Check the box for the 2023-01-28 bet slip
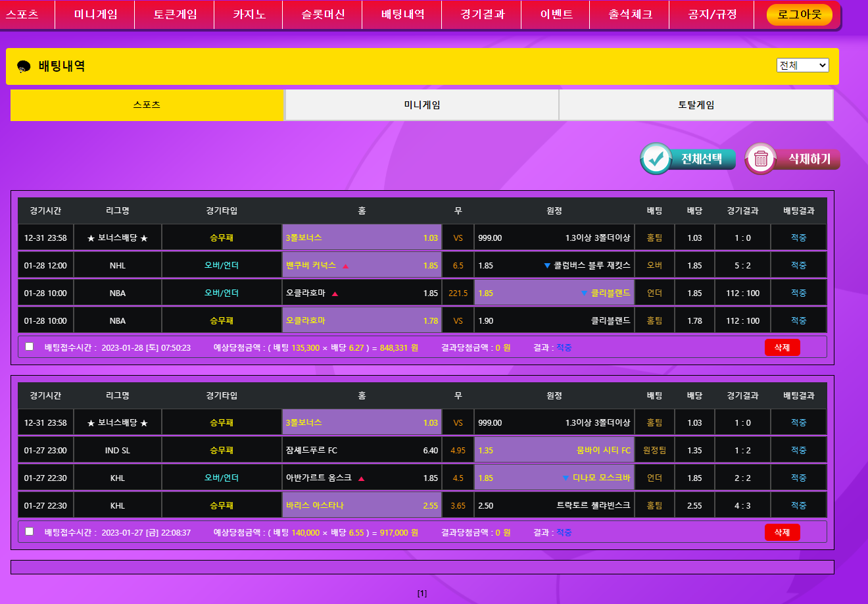Image resolution: width=868 pixels, height=604 pixels. (29, 347)
